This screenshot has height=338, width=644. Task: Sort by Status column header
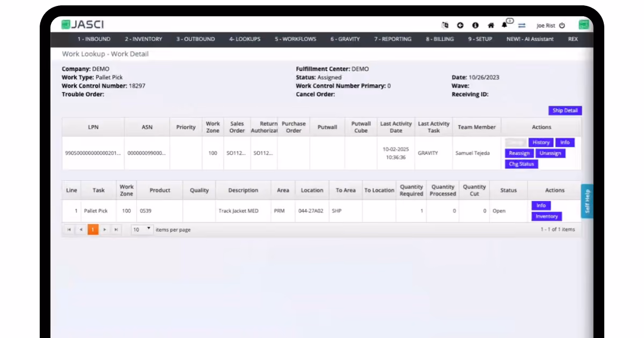tap(508, 190)
